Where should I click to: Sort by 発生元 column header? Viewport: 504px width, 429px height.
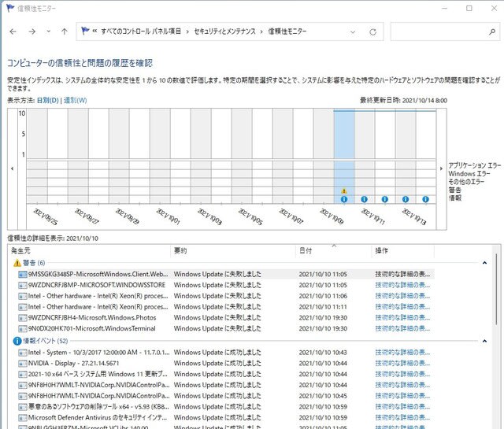(90, 250)
